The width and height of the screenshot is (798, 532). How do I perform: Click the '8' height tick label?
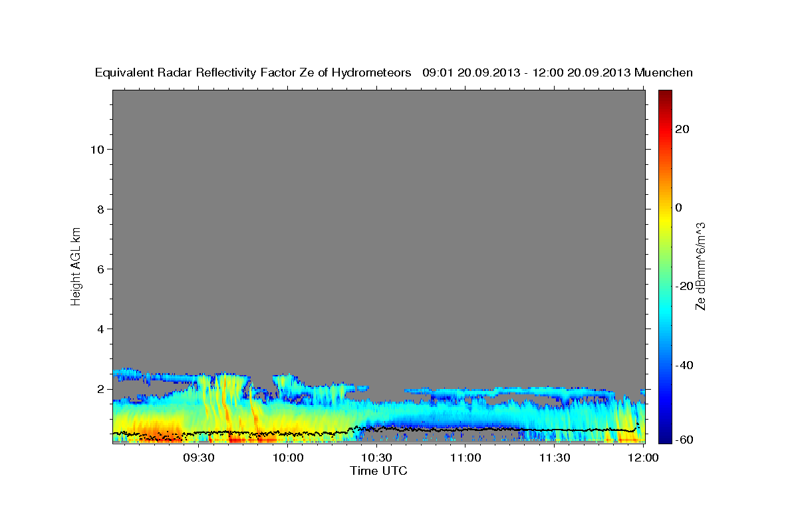pos(100,209)
